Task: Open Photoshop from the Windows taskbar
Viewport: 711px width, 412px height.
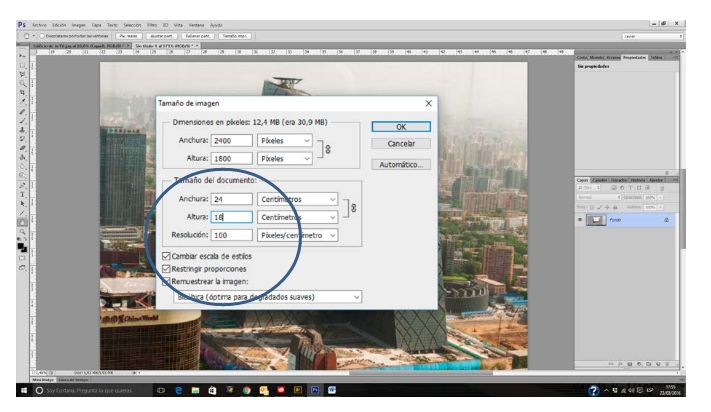Action: 314,390
